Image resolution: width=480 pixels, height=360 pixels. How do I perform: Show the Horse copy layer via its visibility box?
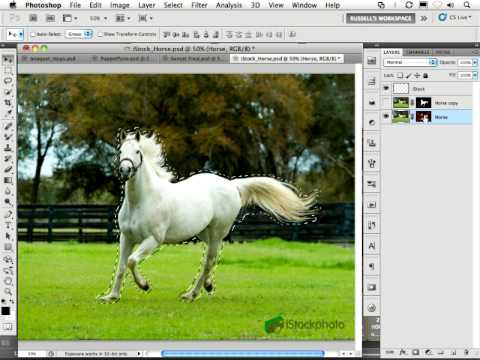[x=386, y=103]
